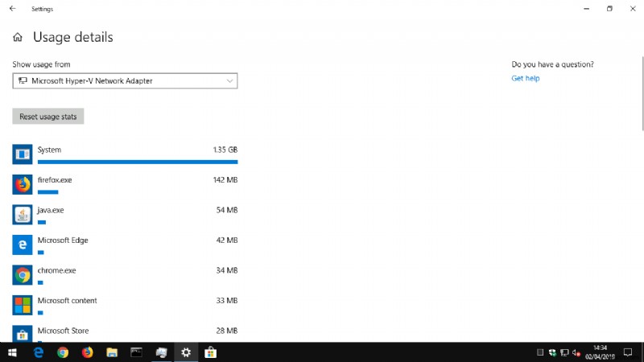The height and width of the screenshot is (362, 644).
Task: Click the '142 MB' usage value
Action: [225, 179]
